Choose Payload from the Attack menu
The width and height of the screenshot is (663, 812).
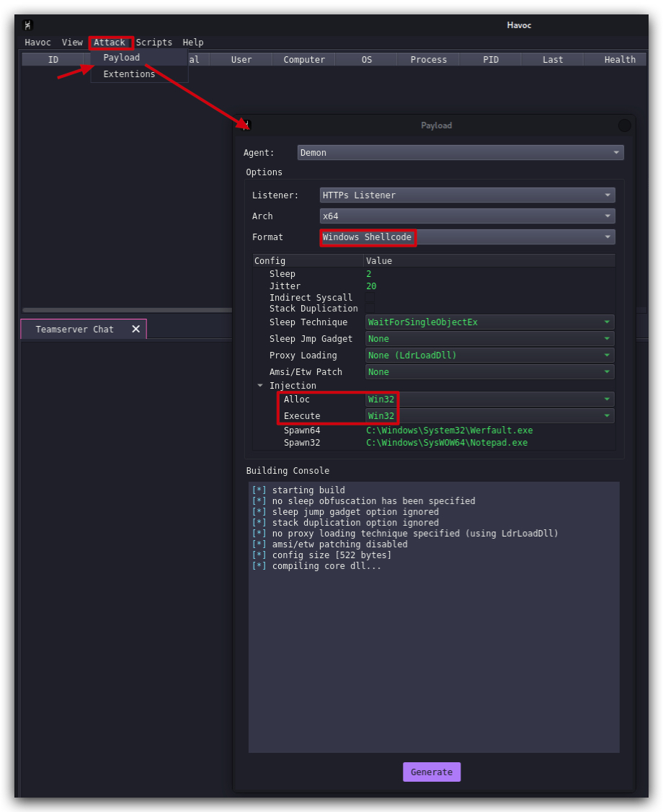click(x=138, y=58)
